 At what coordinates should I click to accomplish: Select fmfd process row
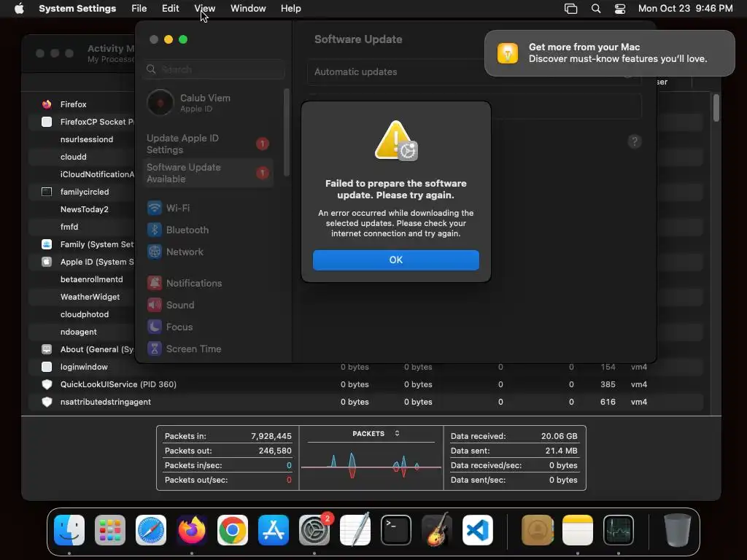coord(69,227)
